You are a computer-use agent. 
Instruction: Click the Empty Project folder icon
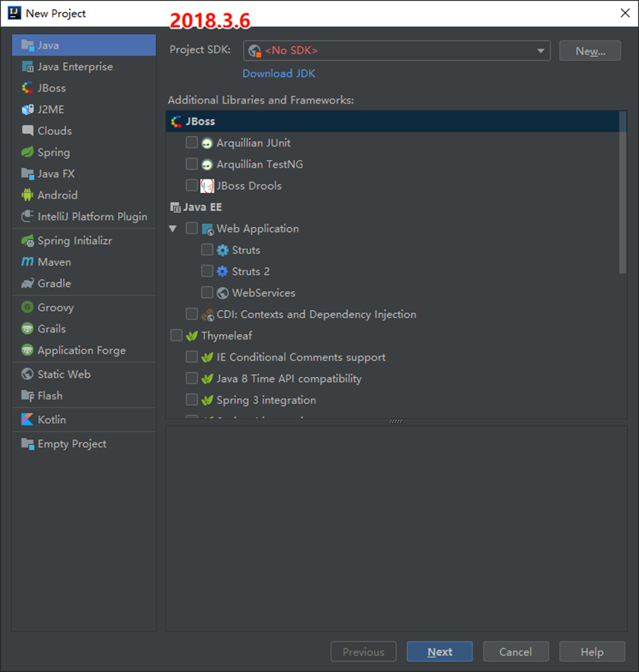[27, 443]
